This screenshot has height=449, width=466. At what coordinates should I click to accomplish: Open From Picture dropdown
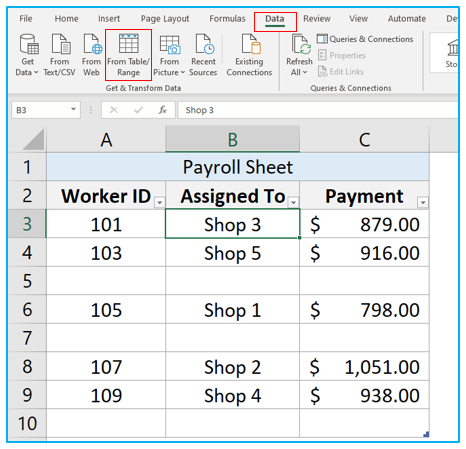click(169, 55)
